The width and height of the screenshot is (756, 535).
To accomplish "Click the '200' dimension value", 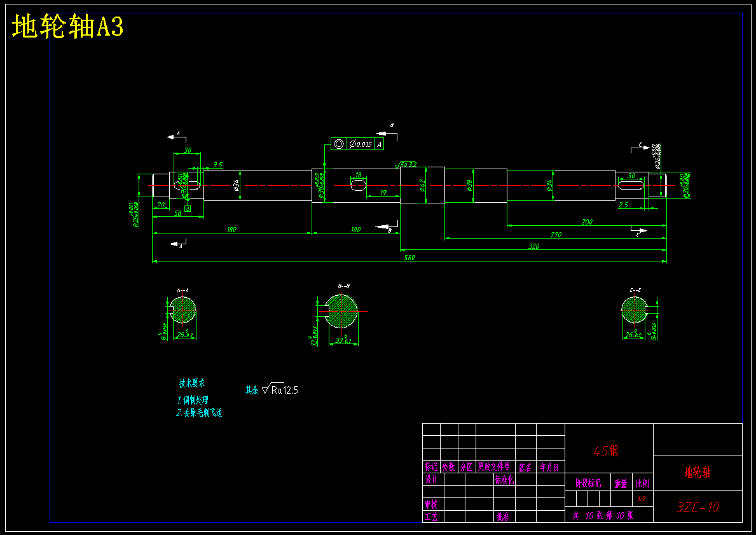I will (587, 222).
